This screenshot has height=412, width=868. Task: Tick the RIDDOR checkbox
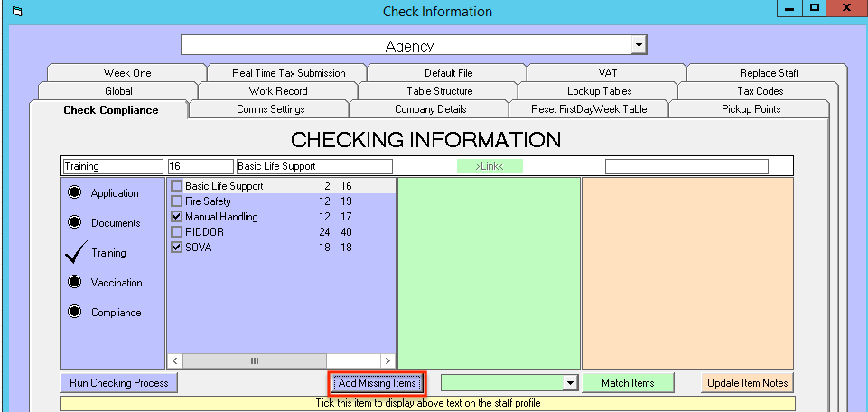(x=177, y=232)
